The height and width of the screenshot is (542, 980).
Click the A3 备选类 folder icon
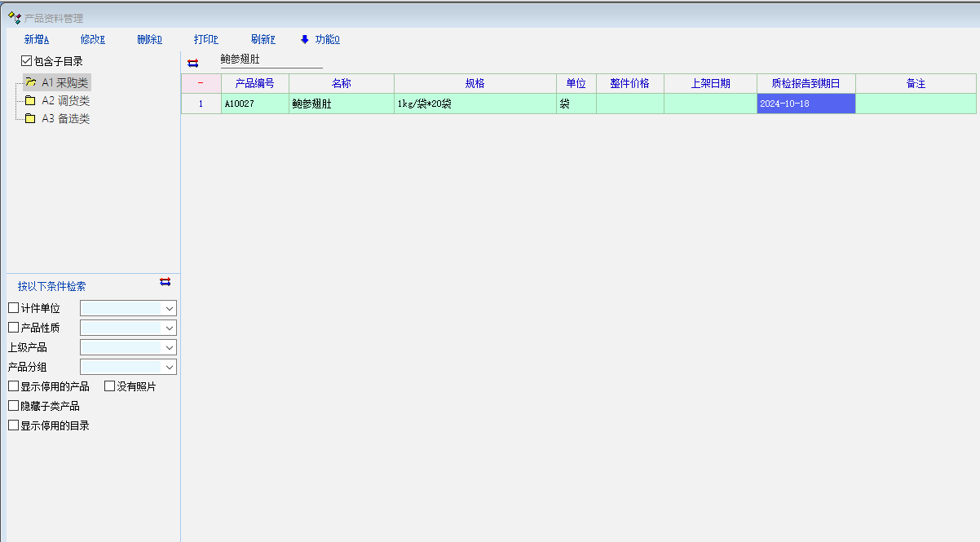coord(30,118)
